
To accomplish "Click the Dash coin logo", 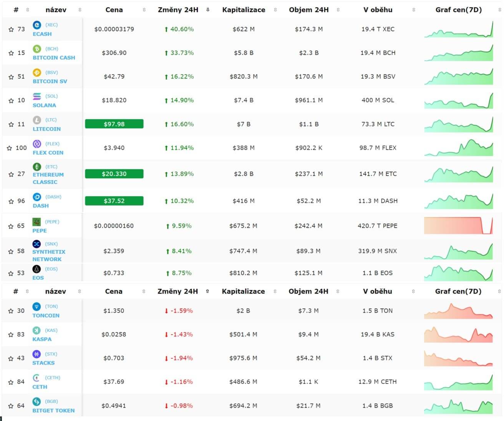I will 37,197.
